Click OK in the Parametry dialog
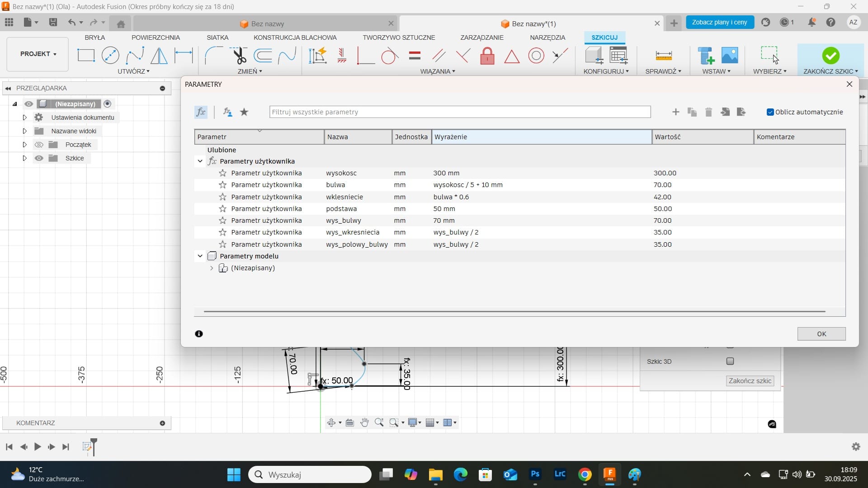Screen dimensions: 868x488 click(821, 334)
